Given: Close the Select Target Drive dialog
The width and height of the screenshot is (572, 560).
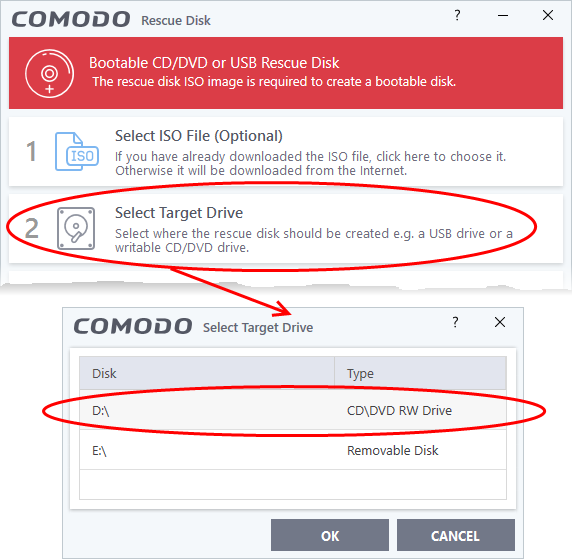Looking at the screenshot, I should tap(500, 322).
